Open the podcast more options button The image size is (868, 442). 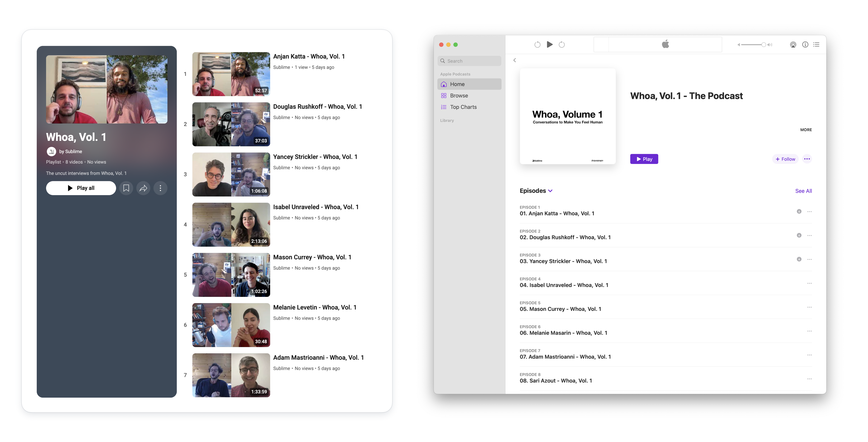(x=807, y=159)
